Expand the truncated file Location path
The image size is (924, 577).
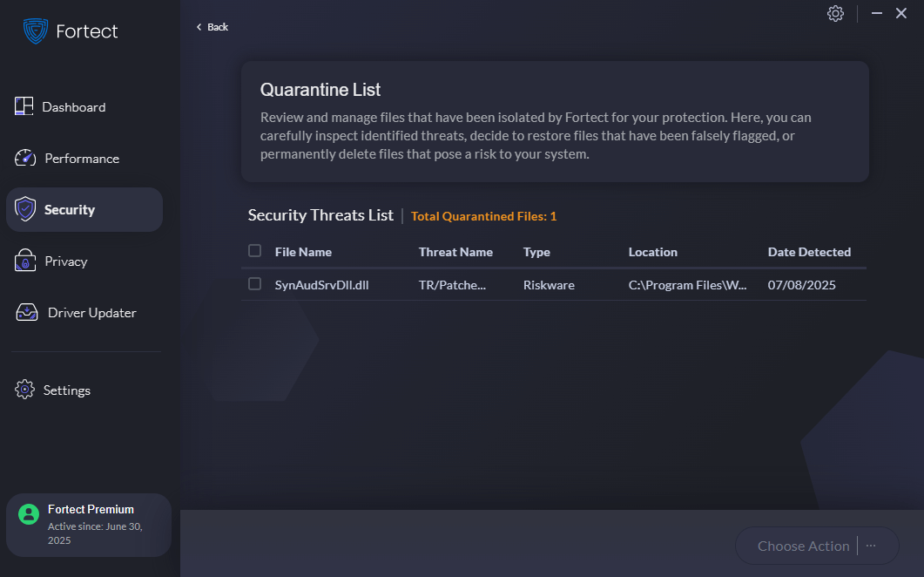coord(688,284)
